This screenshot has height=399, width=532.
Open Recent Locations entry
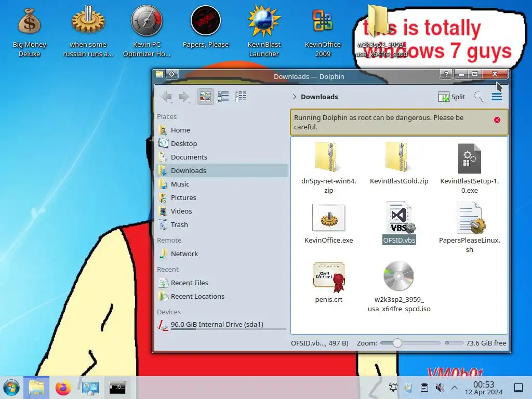pyautogui.click(x=223, y=297)
